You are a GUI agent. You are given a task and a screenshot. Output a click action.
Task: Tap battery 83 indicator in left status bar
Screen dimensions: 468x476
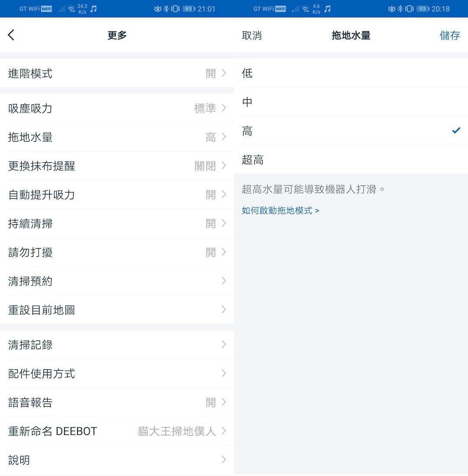point(189,9)
